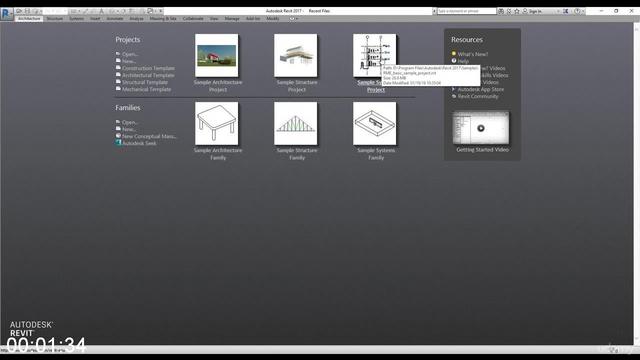Switch to the Structure ribbon tab
This screenshot has width=640, height=360.
click(x=55, y=18)
